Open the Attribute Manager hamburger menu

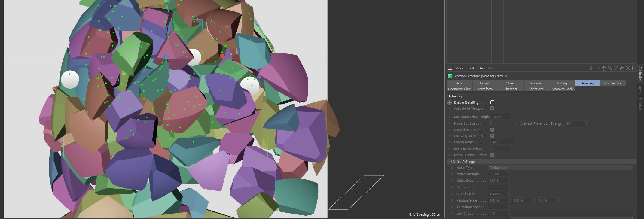(x=450, y=68)
